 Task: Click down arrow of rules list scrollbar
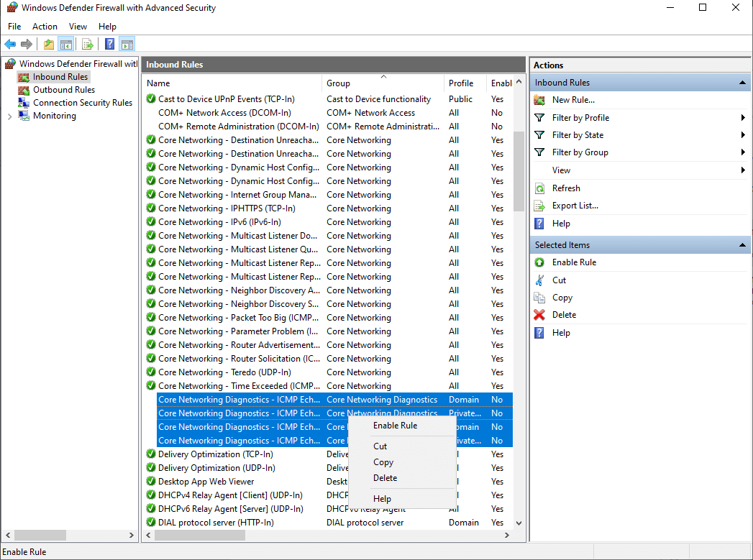[x=519, y=523]
